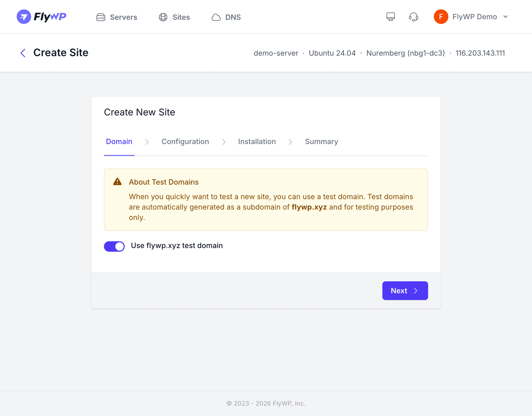Open the support headset icon
Image resolution: width=532 pixels, height=416 pixels.
[414, 17]
